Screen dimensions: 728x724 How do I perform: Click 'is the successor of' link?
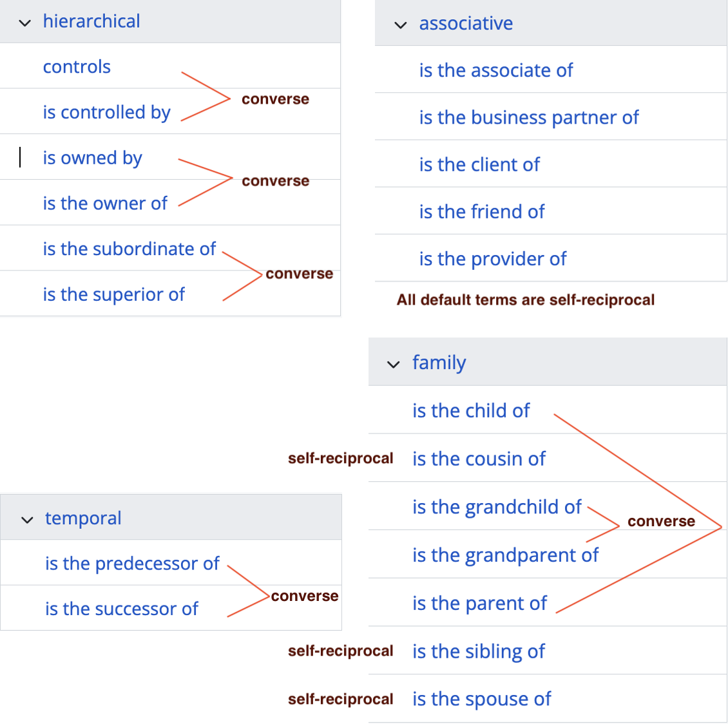pos(121,609)
